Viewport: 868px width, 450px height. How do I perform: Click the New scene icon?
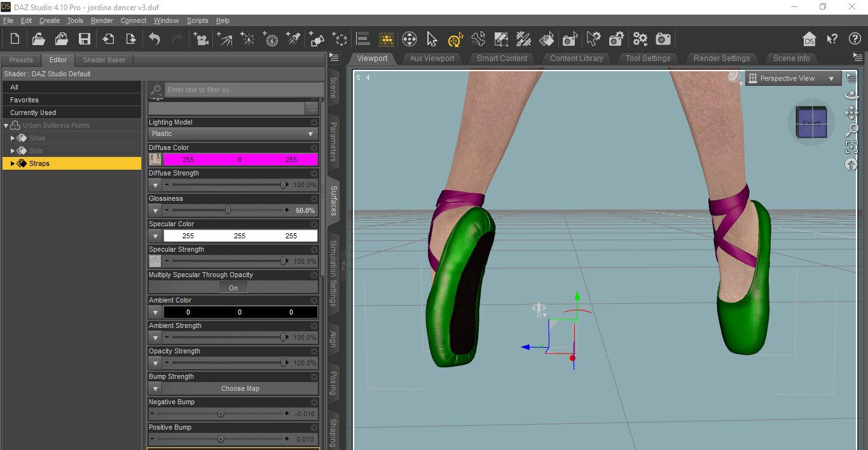pyautogui.click(x=15, y=39)
